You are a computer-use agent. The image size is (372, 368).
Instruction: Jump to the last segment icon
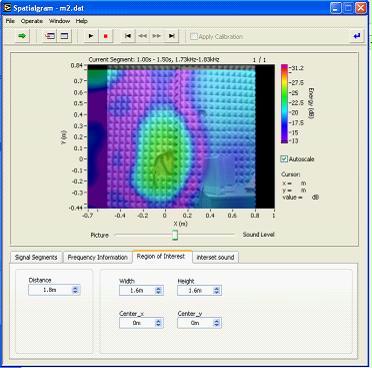tap(172, 36)
